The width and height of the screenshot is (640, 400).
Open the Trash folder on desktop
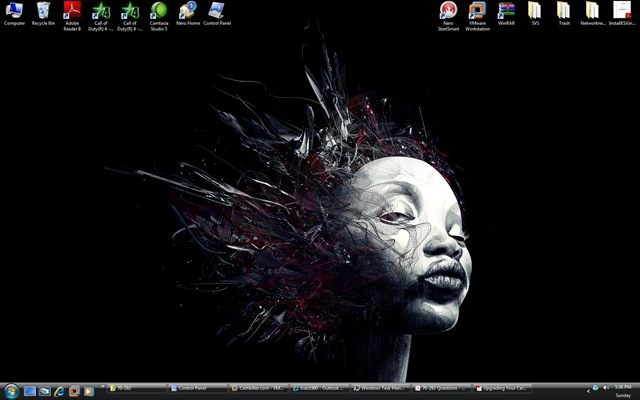point(564,13)
